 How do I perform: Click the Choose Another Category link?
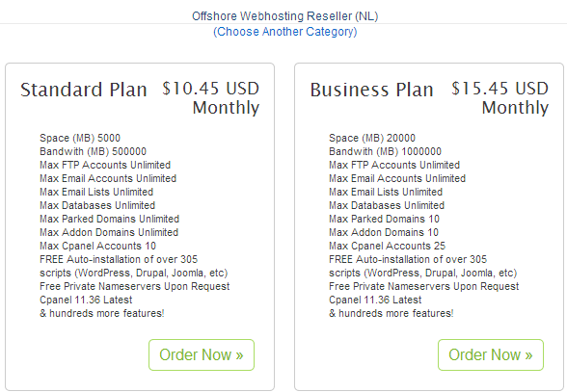point(285,32)
